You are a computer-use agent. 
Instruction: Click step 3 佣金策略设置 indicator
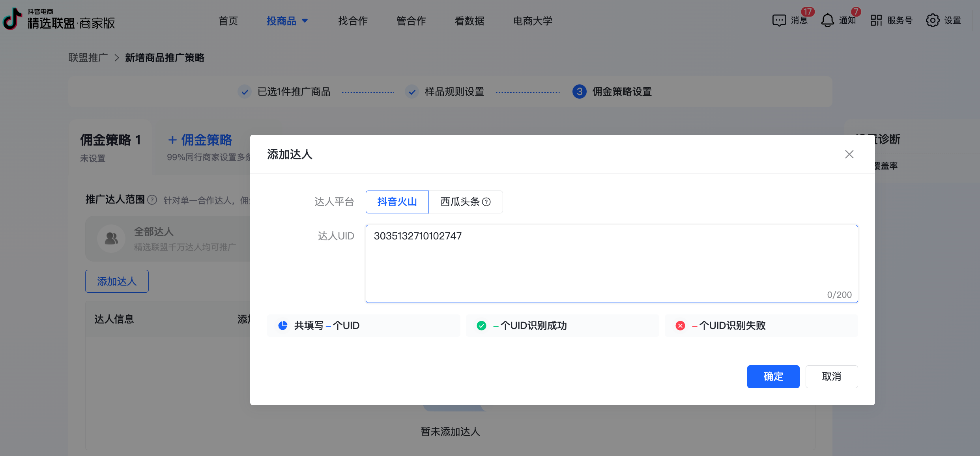tap(579, 92)
